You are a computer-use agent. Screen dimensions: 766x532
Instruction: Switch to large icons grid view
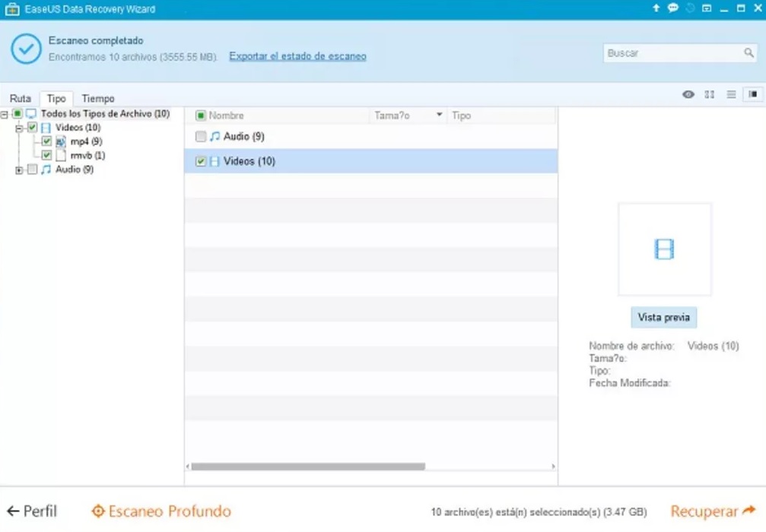710,94
